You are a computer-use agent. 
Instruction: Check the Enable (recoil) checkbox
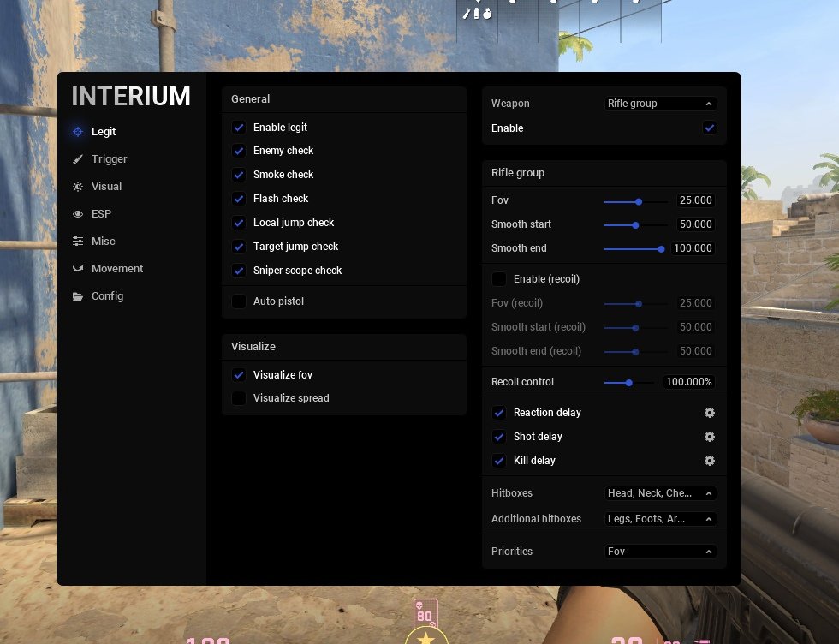(x=498, y=279)
